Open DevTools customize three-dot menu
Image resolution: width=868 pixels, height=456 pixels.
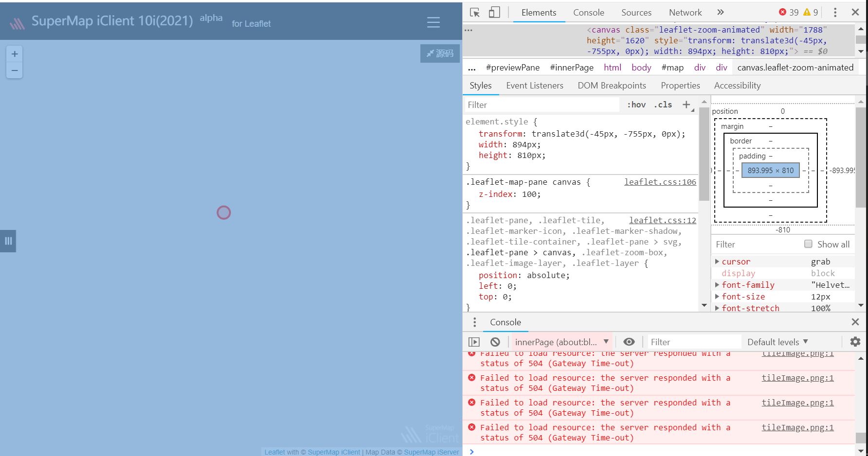point(835,13)
